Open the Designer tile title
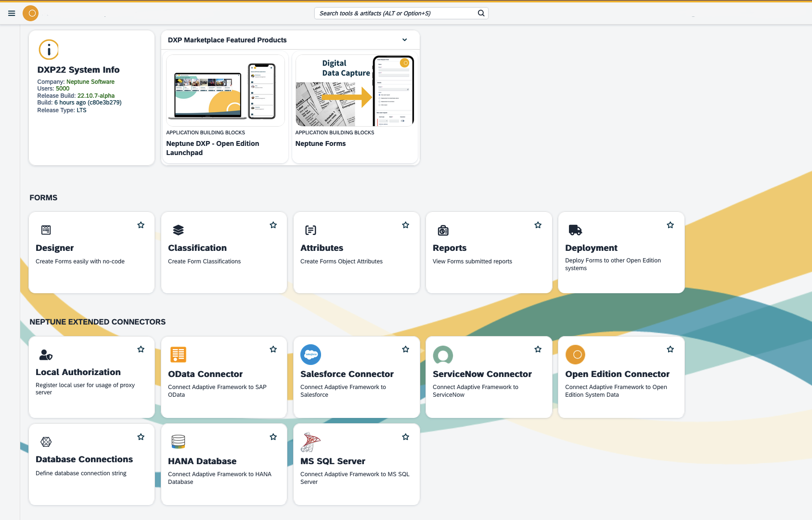 point(55,248)
